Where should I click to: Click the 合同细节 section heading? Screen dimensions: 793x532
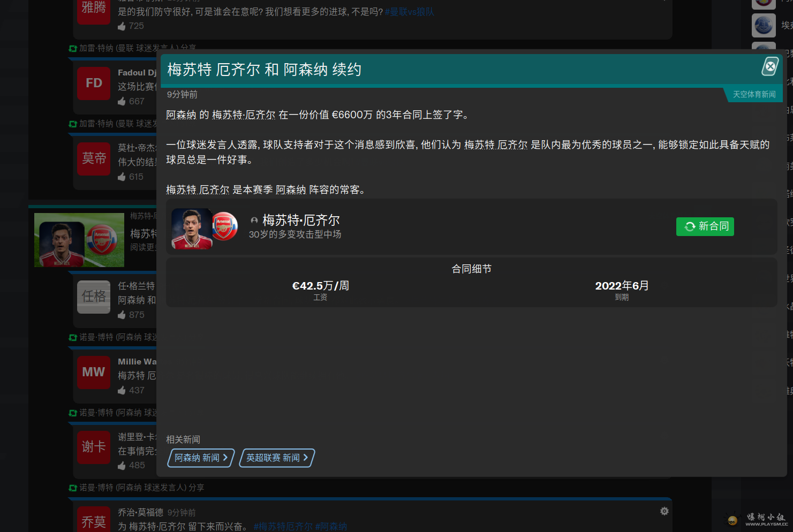click(x=471, y=269)
